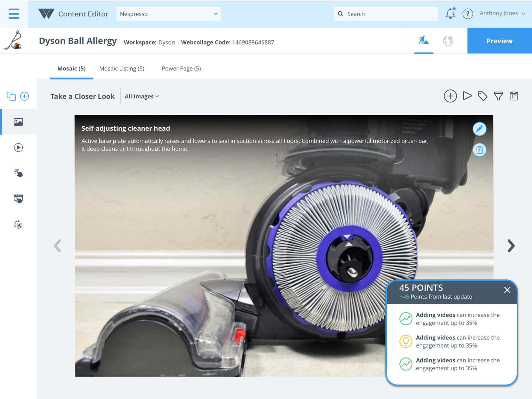Click the filter funnel icon
The image size is (532, 399).
tap(498, 96)
